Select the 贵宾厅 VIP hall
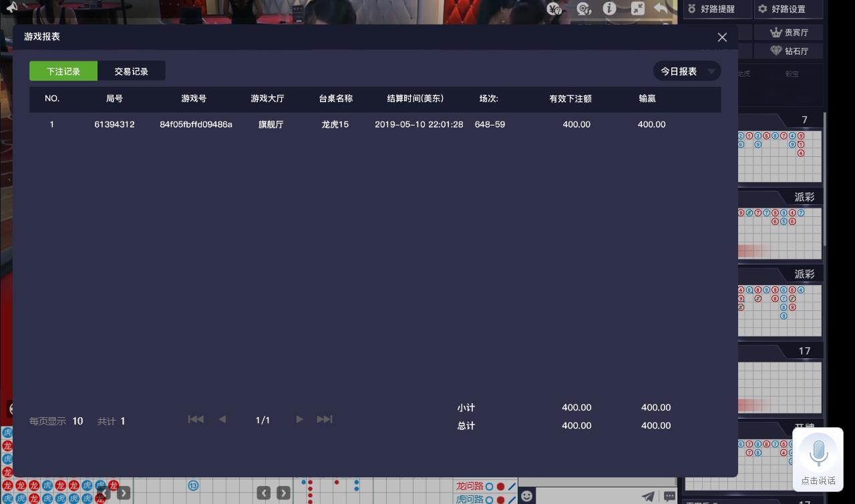Image resolution: width=855 pixels, height=504 pixels. [x=789, y=33]
